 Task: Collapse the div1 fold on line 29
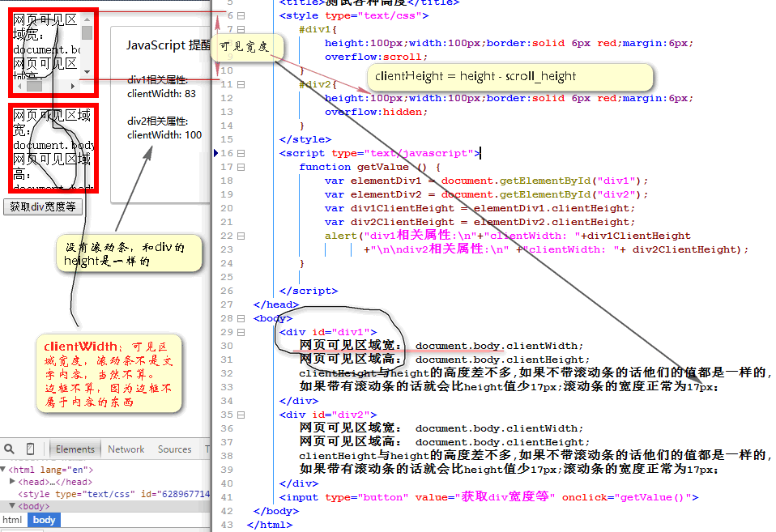pyautogui.click(x=241, y=333)
